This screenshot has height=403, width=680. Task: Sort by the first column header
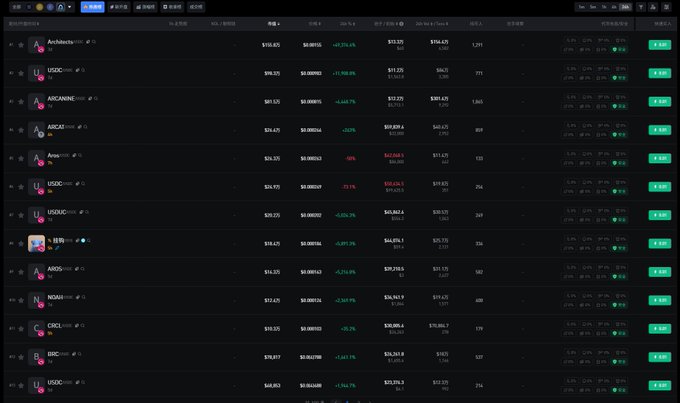pyautogui.click(x=24, y=24)
